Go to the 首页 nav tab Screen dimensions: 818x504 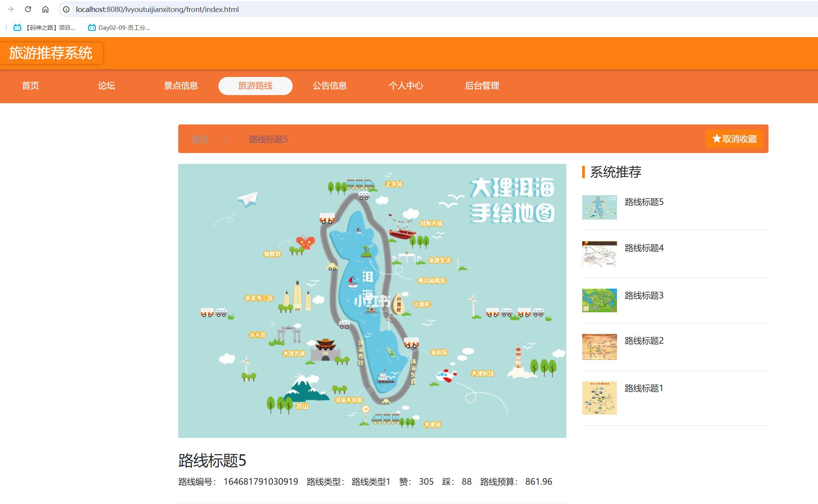31,86
